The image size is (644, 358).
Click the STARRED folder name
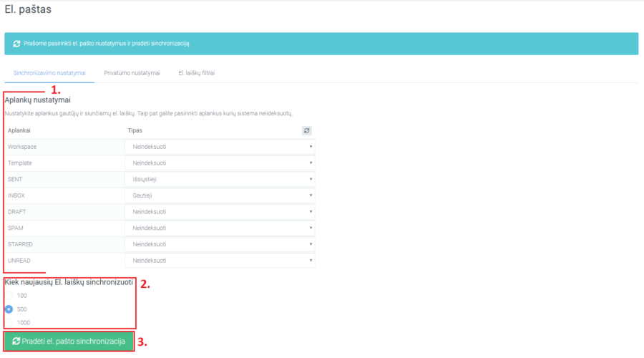(20, 244)
